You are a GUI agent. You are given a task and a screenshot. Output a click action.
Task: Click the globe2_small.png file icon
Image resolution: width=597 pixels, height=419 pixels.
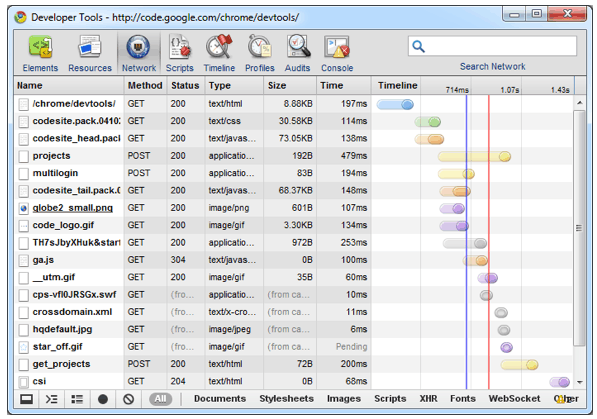click(24, 208)
